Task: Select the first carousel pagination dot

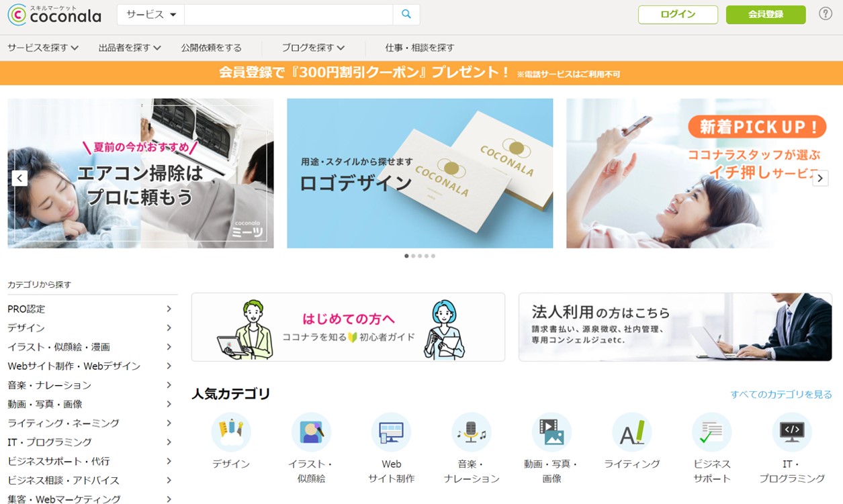Action: 406,256
